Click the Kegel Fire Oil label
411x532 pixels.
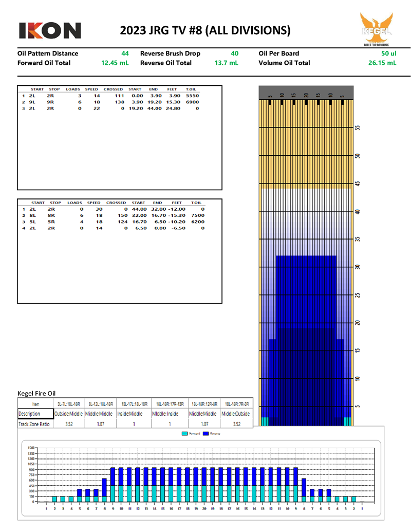click(36, 393)
